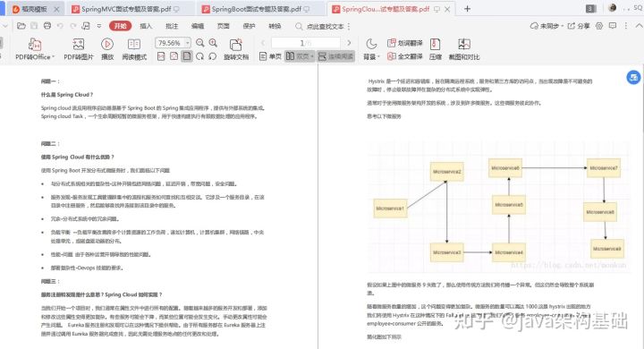Open the 编辑 ribbon tab

point(198,26)
